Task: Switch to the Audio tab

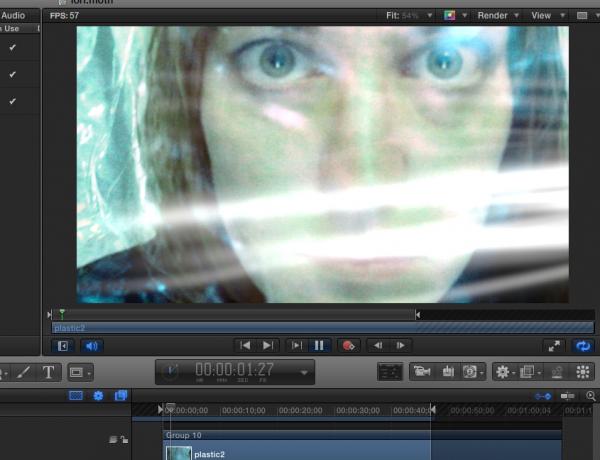Action: coord(14,15)
